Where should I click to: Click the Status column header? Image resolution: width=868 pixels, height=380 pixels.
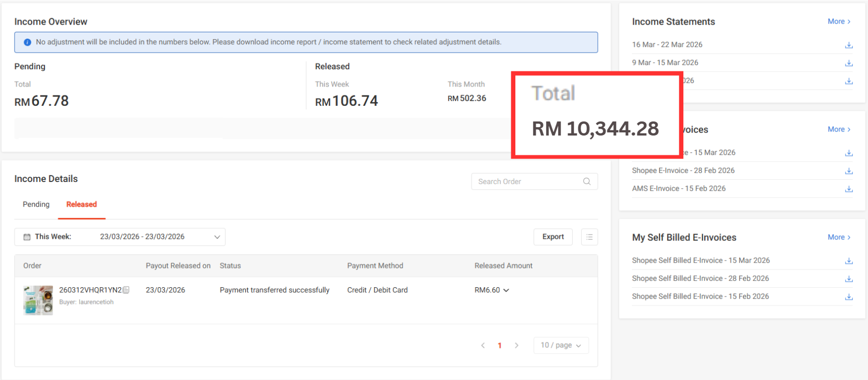tap(230, 266)
